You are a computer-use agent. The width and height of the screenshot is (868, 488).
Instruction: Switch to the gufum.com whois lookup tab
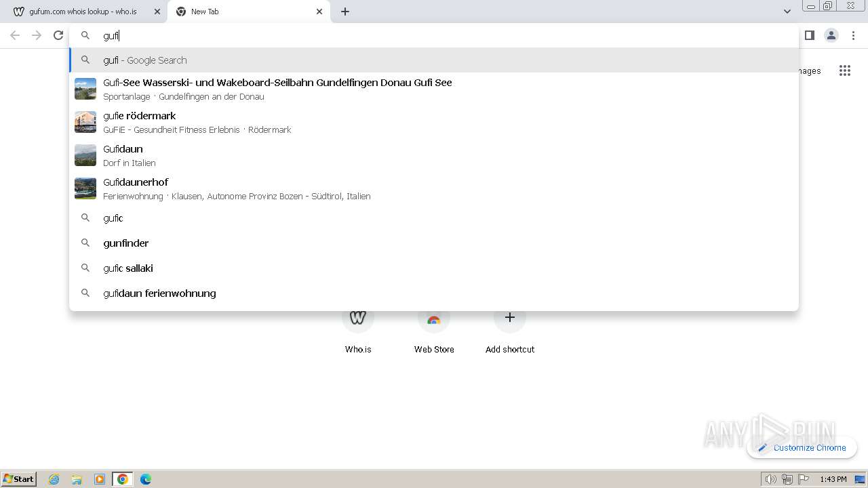coord(83,12)
